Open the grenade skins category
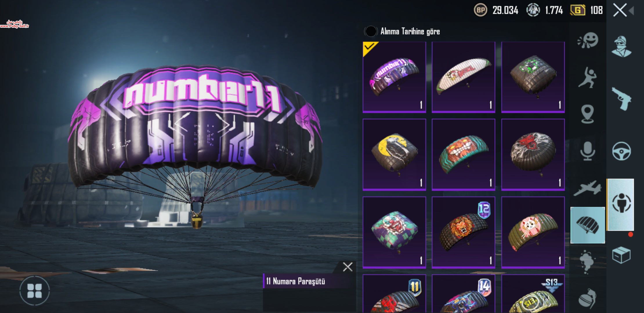 pos(587,298)
